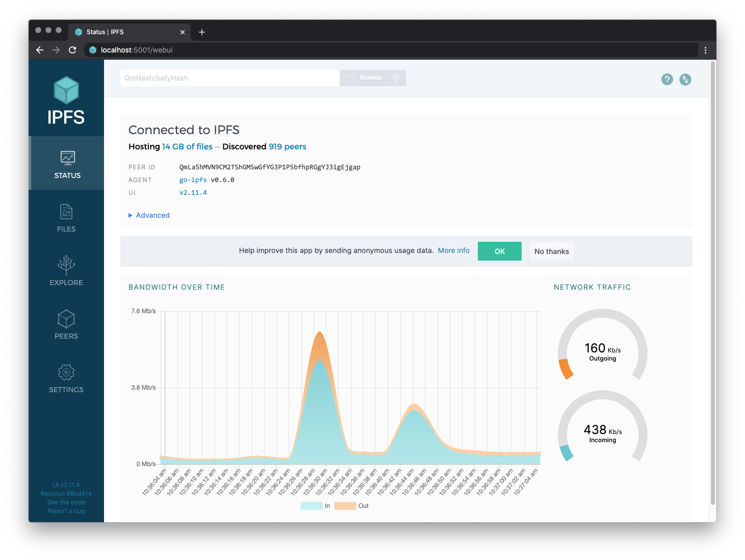
Task: Decline usage data via No thanks
Action: click(551, 251)
